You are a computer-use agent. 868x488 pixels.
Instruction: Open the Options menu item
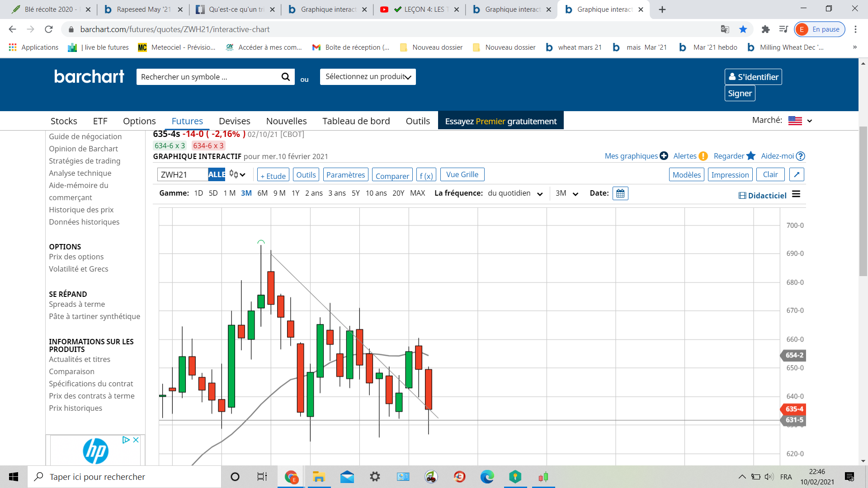click(139, 121)
